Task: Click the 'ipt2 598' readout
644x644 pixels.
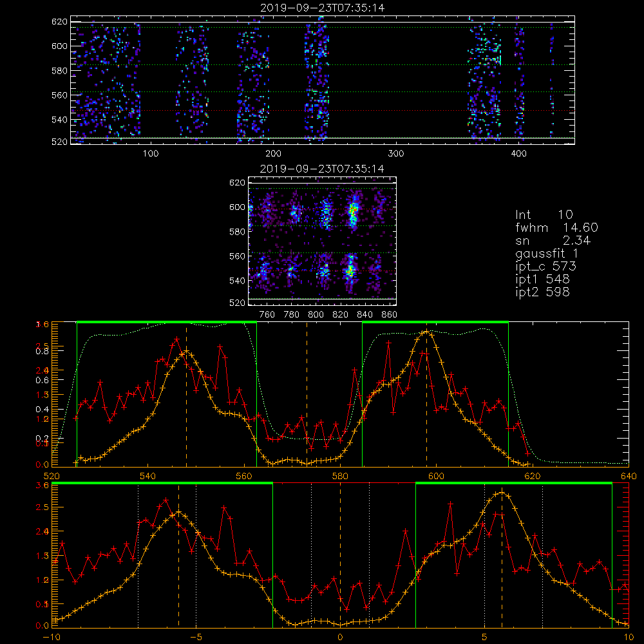Action: [x=542, y=292]
